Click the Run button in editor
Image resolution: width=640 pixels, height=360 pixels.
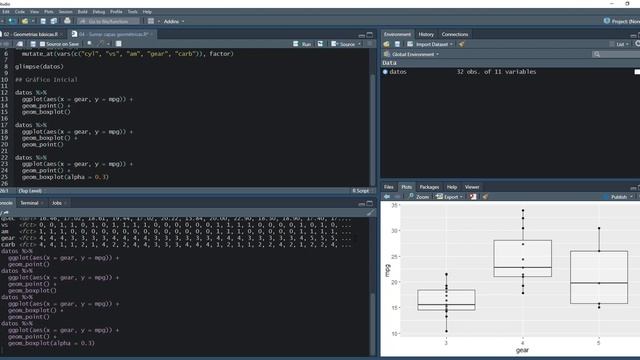pos(302,44)
